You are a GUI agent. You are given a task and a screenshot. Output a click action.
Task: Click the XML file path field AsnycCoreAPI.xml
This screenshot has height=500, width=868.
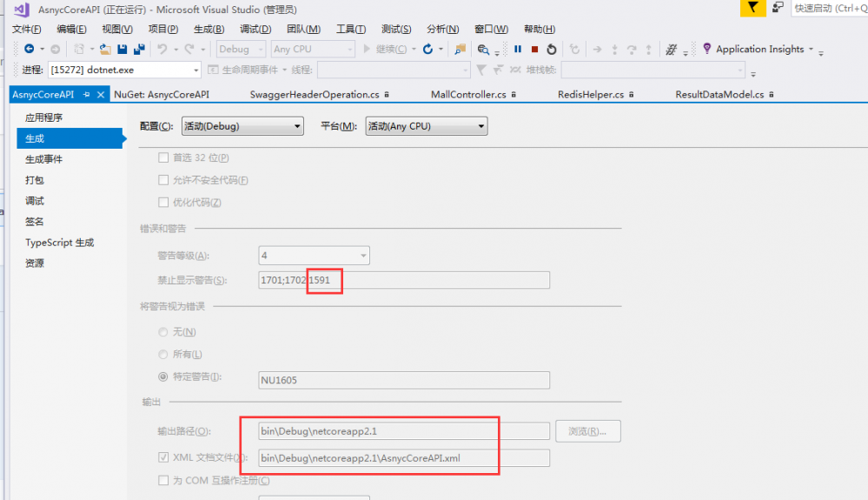tap(404, 458)
